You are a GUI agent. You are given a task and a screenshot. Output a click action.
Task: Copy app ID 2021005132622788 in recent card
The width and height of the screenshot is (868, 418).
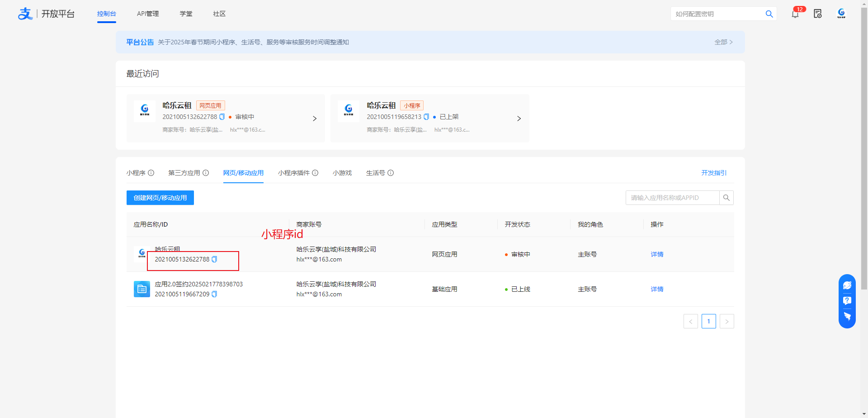222,117
